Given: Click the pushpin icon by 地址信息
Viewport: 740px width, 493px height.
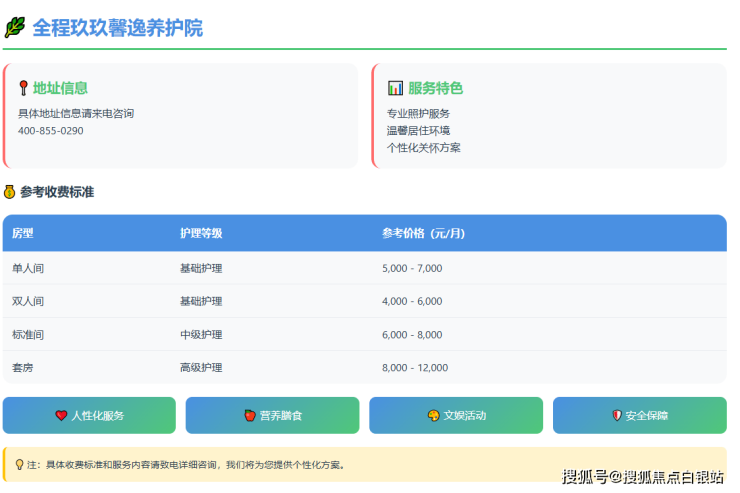Looking at the screenshot, I should [x=23, y=88].
